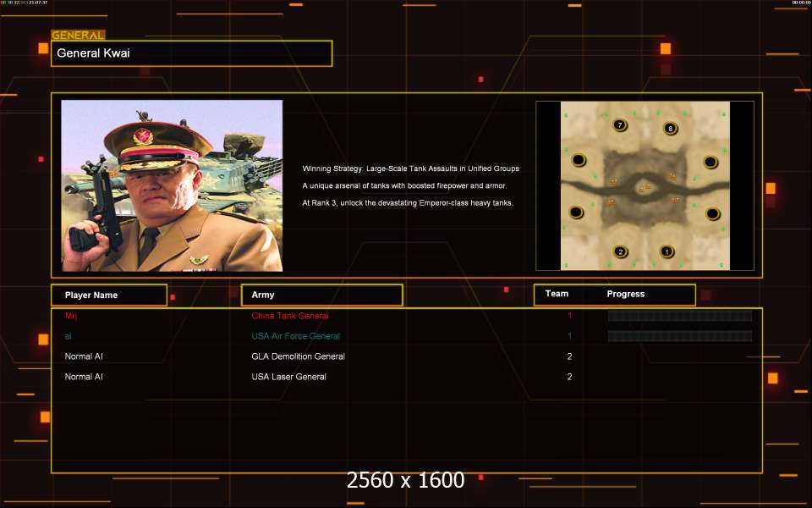The image size is (812, 508).
Task: Click General Kwai's portrait image
Action: 172,185
